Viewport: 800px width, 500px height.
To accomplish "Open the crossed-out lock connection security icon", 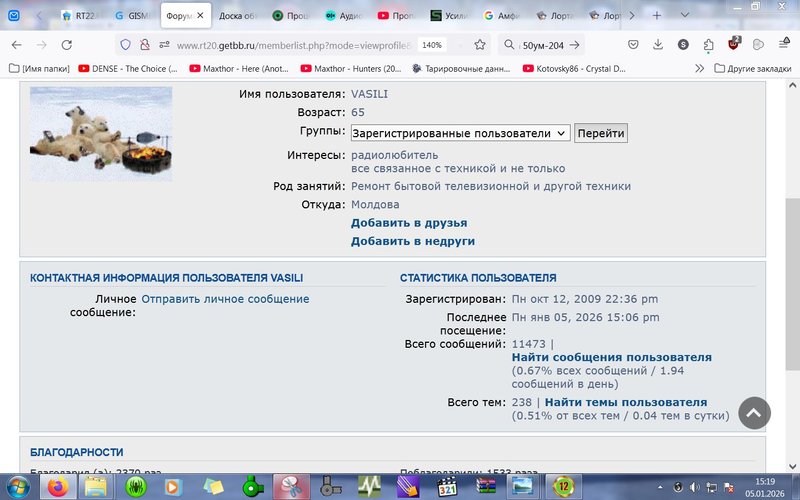I will pyautogui.click(x=145, y=45).
